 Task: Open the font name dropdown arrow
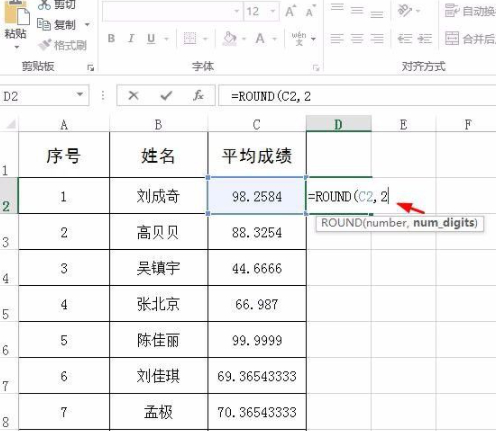click(236, 11)
